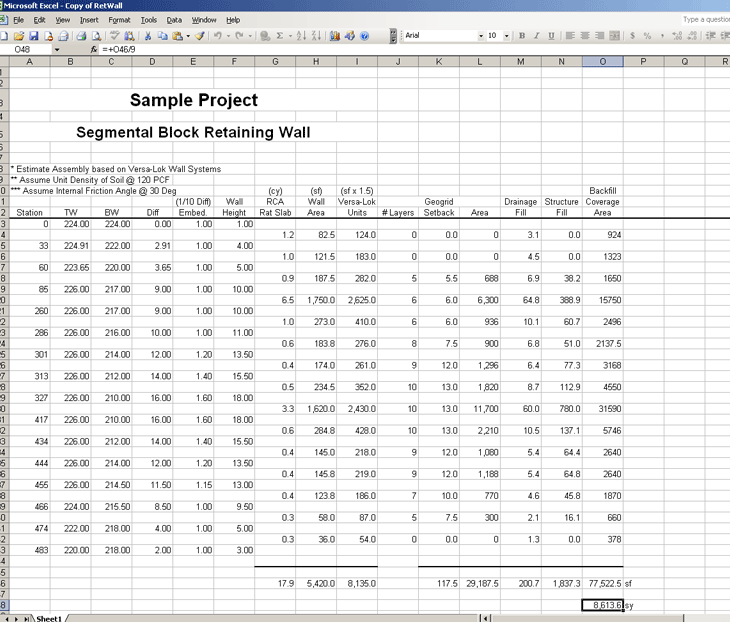Open the Format menu
This screenshot has width=730, height=622.
pos(119,20)
